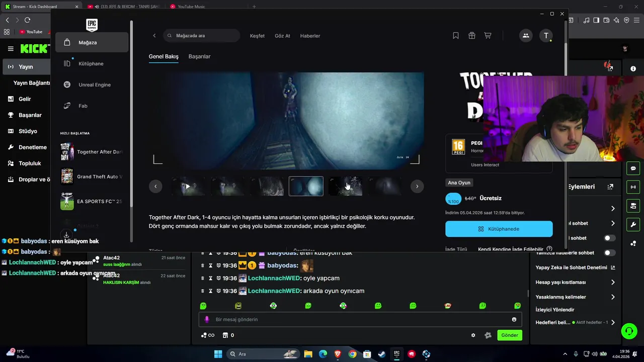Click the Kütüphanede button
Viewport: 644px width, 362px height.
pos(499,229)
